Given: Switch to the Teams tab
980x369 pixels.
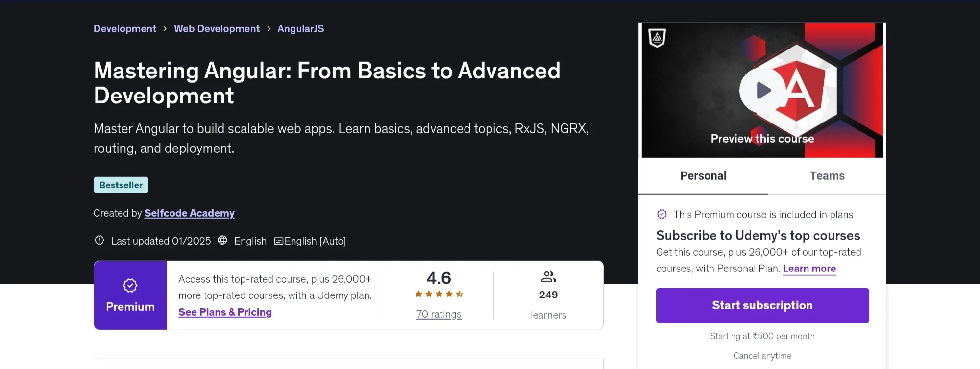Looking at the screenshot, I should pos(827,176).
